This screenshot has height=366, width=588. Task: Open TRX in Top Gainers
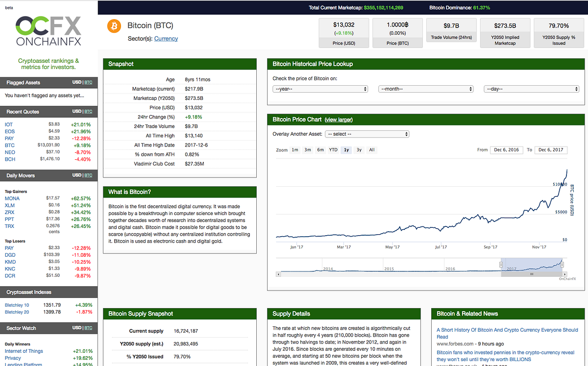coord(10,226)
